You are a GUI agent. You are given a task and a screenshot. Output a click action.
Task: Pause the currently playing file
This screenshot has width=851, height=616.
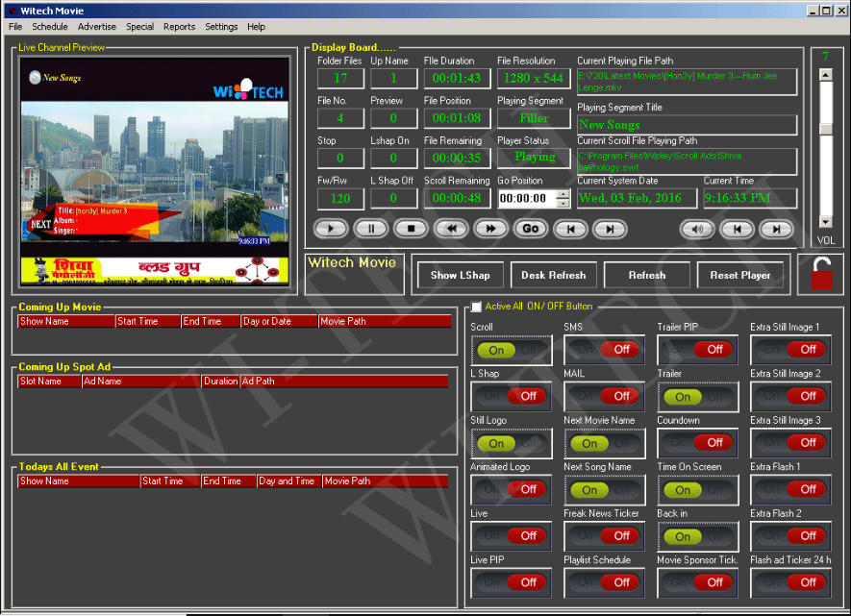[x=371, y=229]
